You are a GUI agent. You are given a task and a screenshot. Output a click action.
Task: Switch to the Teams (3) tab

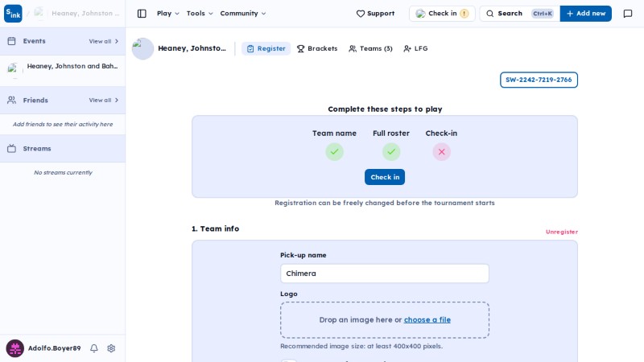point(370,48)
